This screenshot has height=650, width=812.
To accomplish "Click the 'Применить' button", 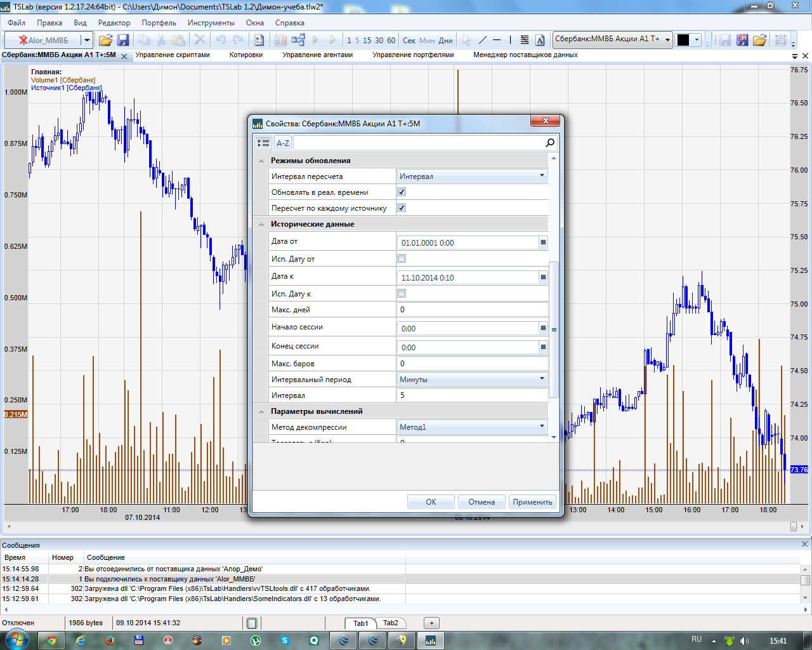I will 532,502.
